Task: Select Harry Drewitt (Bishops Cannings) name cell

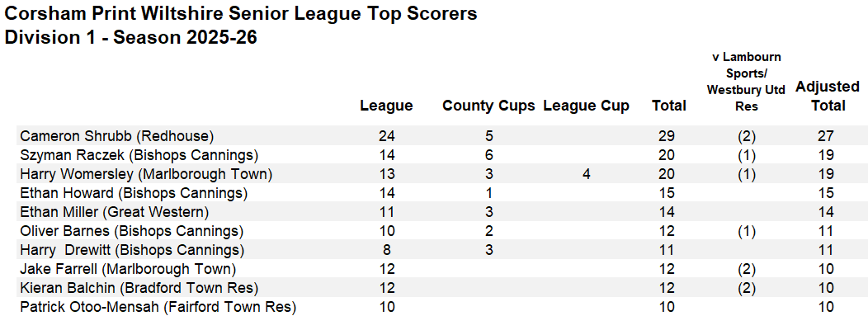Action: pos(132,250)
